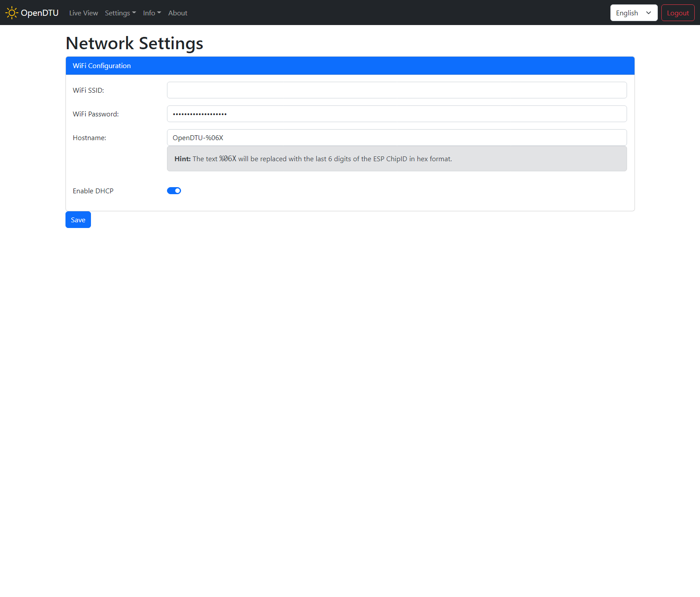Click the WiFi Configuration card header
The image size is (700, 597).
coord(350,65)
